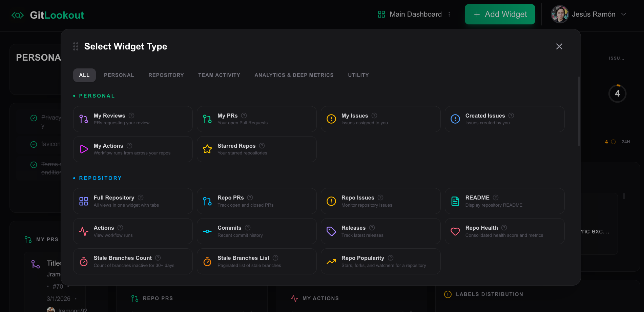Click the Repo Popularity trending icon
This screenshot has width=644, height=312.
tap(331, 262)
